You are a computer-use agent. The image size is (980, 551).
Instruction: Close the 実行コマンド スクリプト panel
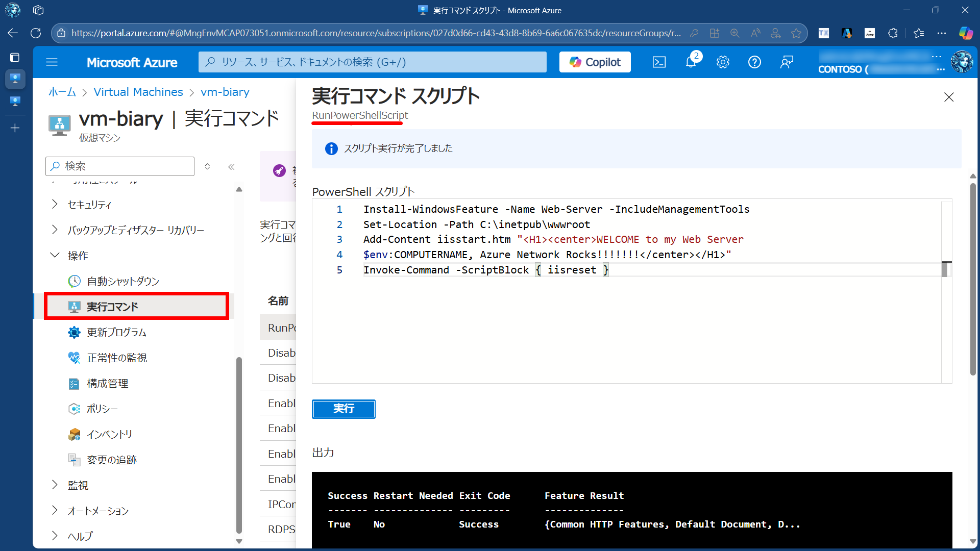coord(949,97)
